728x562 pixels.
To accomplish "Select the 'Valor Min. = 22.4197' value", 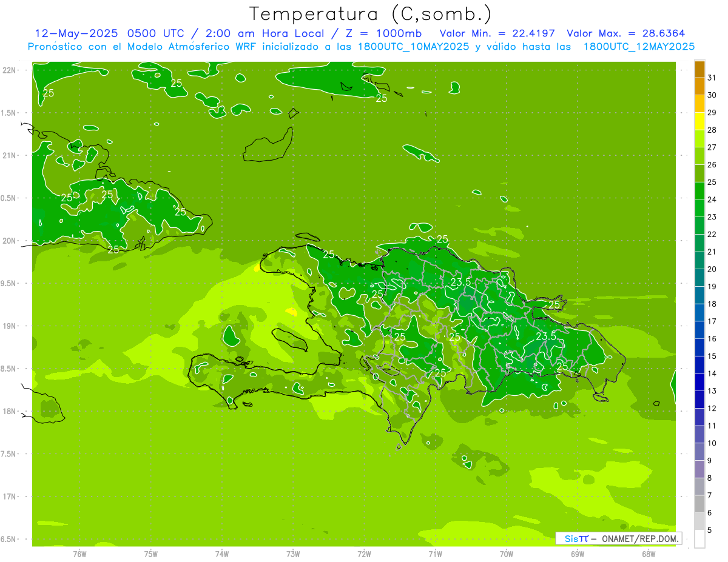I will tap(497, 33).
